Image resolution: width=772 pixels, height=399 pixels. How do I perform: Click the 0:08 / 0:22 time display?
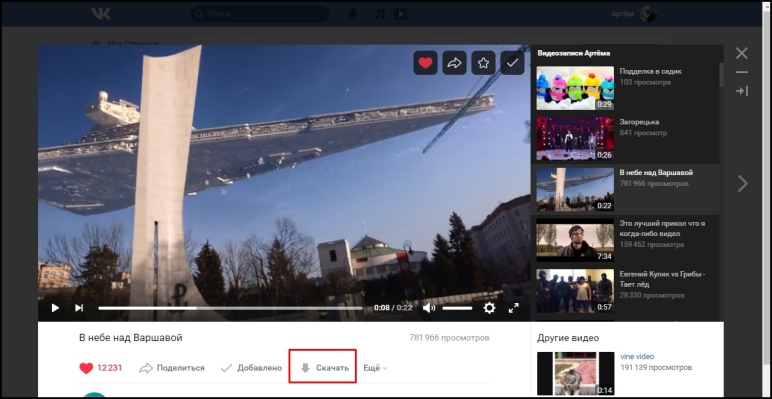pos(393,308)
